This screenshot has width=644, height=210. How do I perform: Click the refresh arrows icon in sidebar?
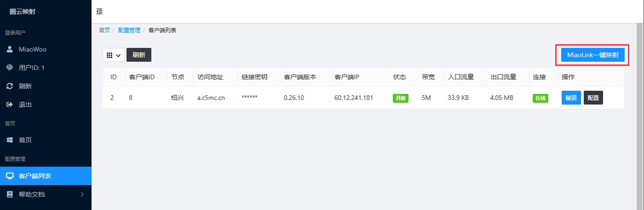[10, 86]
